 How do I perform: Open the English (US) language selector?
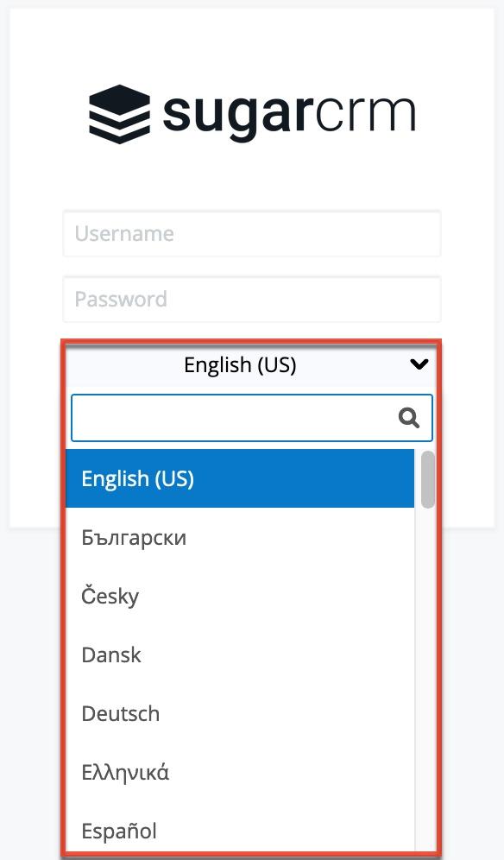click(x=240, y=365)
